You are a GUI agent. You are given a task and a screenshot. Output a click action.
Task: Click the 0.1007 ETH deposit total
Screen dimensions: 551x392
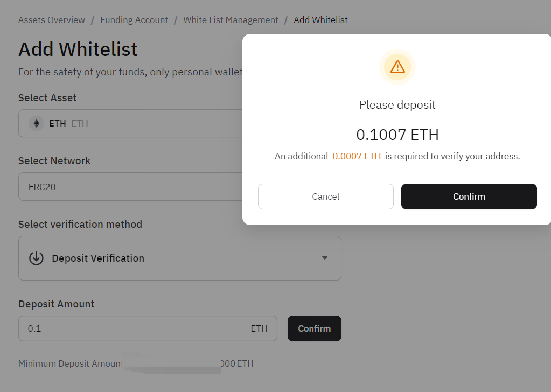[x=397, y=134]
